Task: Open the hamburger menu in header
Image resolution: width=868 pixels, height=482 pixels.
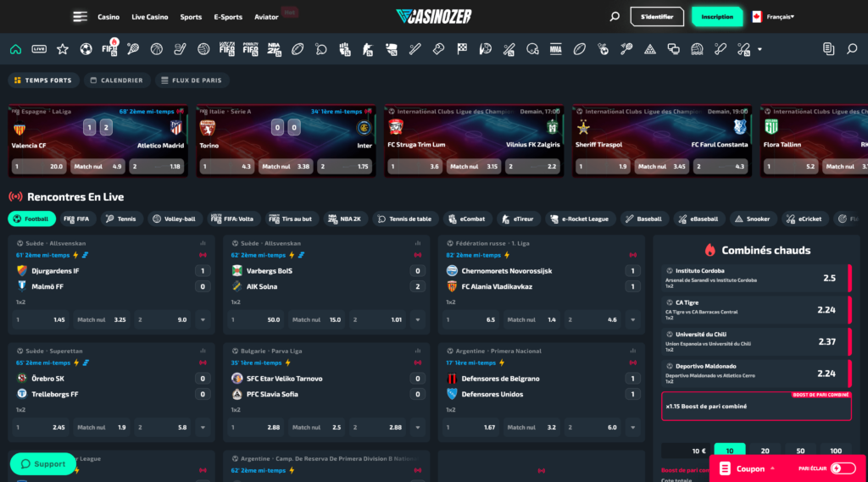Action: point(81,17)
